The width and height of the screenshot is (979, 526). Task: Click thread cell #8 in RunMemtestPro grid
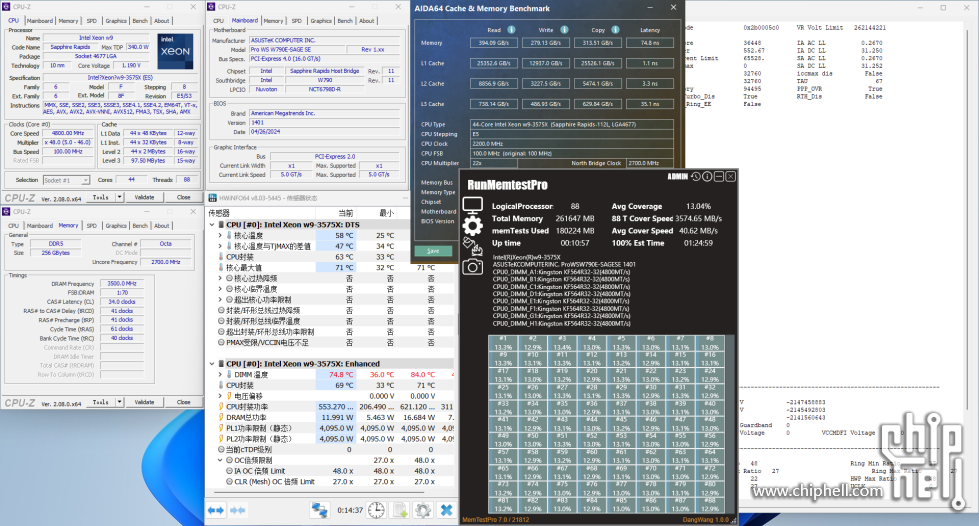[x=710, y=343]
